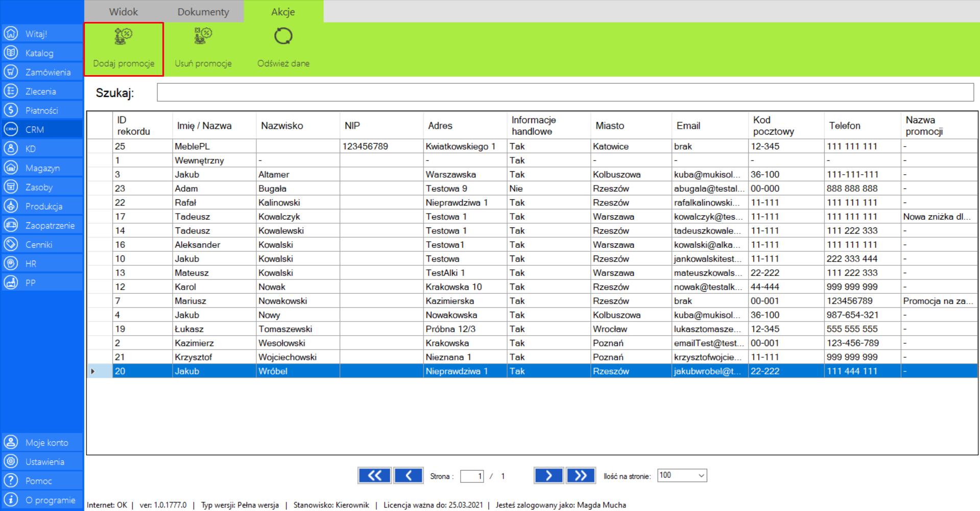Viewport: 980px width, 511px height.
Task: Open the O programie info icon
Action: pos(11,500)
